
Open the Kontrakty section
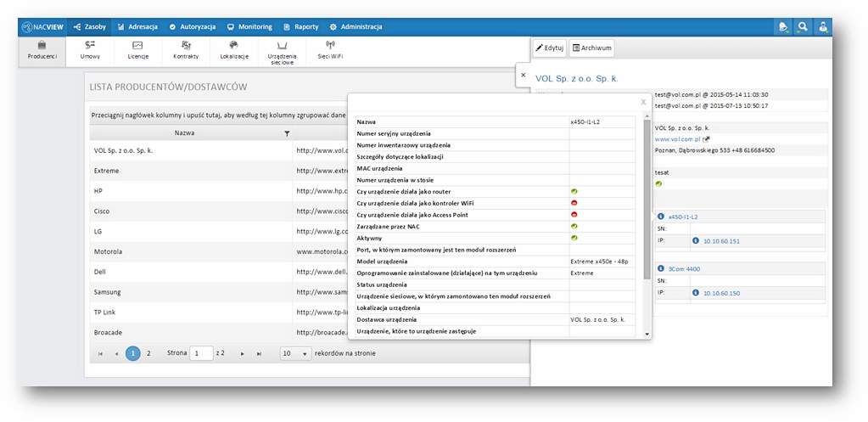pos(186,51)
